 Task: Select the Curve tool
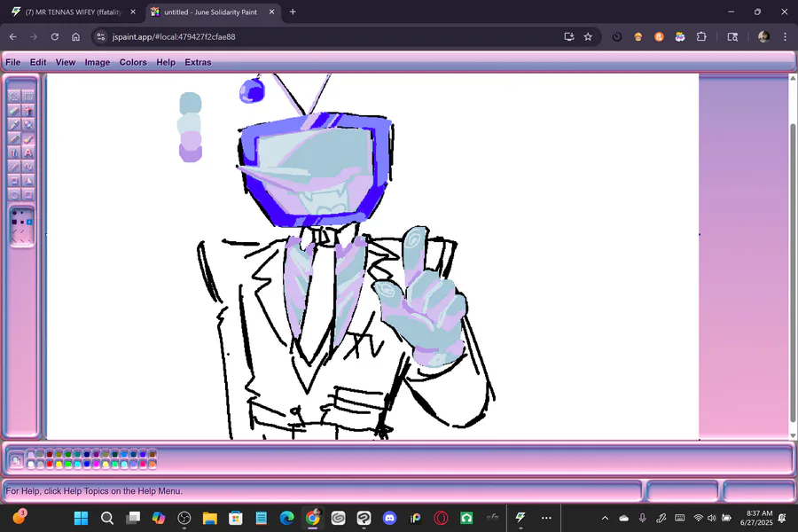point(28,167)
